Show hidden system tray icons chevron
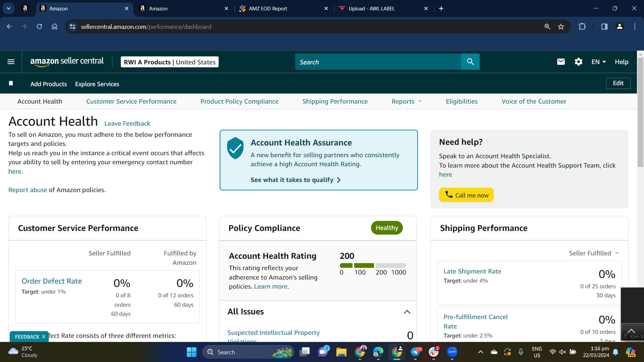Image resolution: width=644 pixels, height=362 pixels. tap(480, 352)
